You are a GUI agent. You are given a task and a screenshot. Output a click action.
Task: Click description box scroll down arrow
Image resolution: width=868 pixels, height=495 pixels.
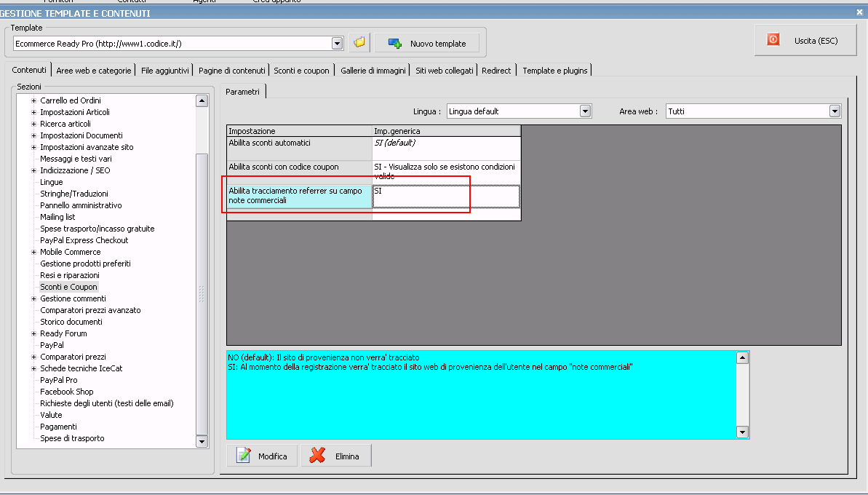(x=742, y=432)
